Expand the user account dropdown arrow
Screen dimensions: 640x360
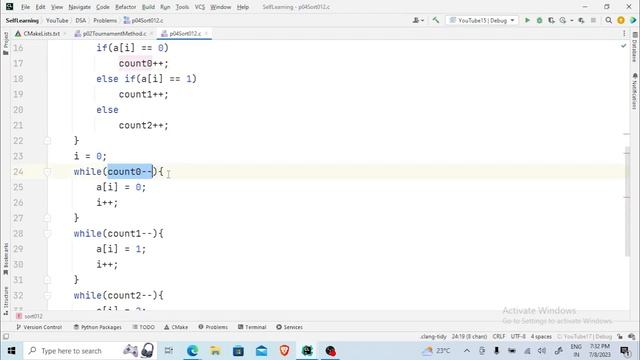[422, 20]
